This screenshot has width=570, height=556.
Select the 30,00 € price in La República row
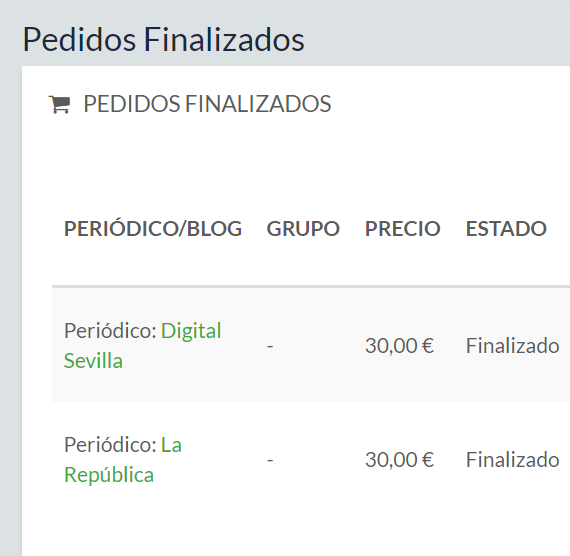pos(400,460)
